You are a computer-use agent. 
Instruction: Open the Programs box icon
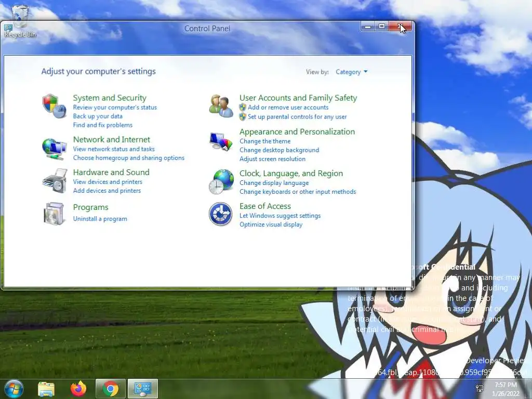pos(54,214)
